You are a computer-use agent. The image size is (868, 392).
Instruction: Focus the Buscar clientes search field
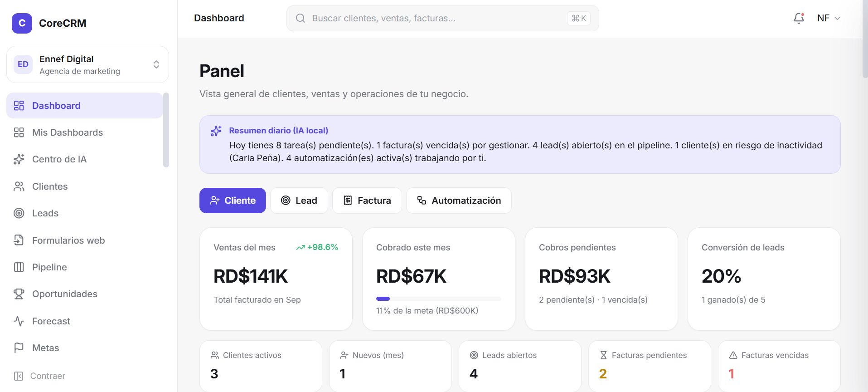443,18
